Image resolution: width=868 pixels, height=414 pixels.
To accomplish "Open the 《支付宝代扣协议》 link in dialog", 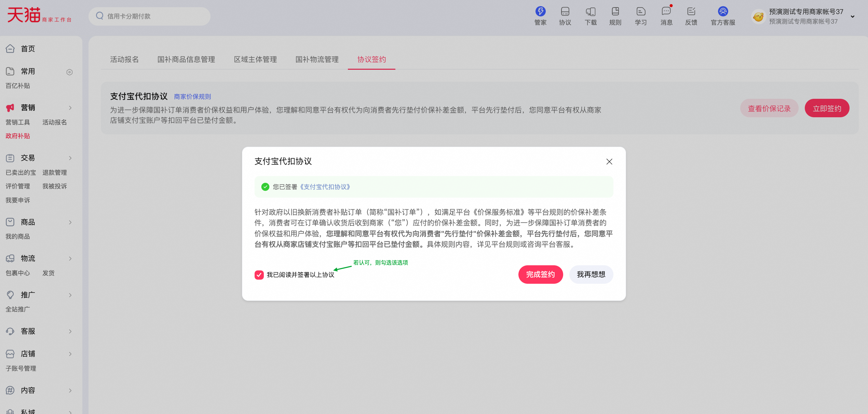I will coord(325,187).
